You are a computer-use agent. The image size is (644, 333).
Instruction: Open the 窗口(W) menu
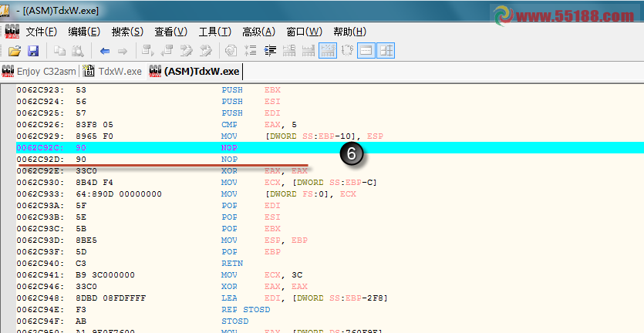click(304, 32)
